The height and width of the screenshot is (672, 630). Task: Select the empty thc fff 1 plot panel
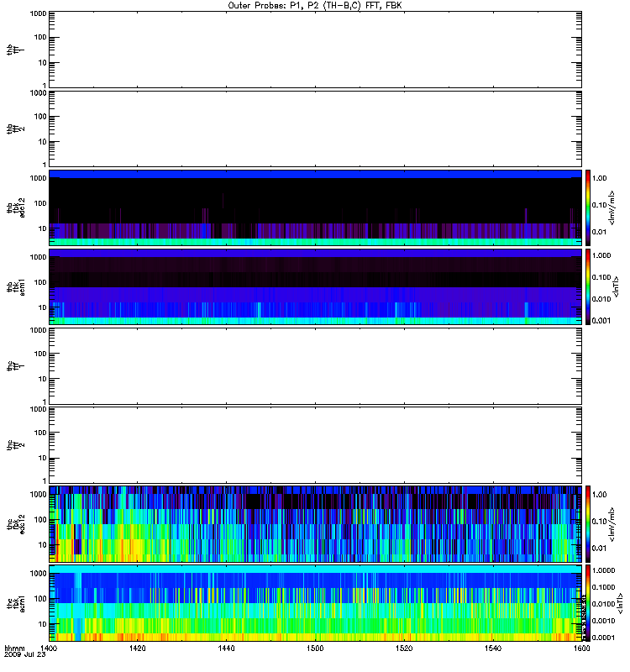(315, 366)
